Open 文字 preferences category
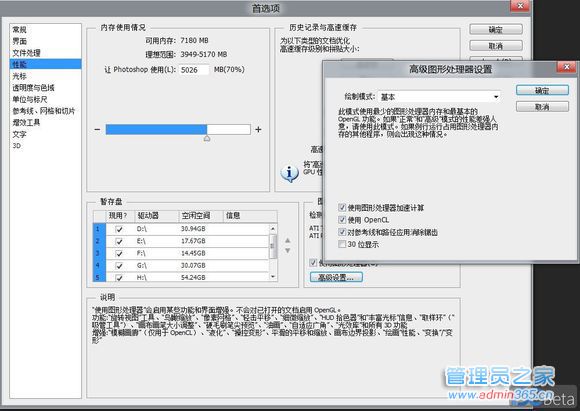Screen dimensions: 580x411 pyautogui.click(x=20, y=134)
